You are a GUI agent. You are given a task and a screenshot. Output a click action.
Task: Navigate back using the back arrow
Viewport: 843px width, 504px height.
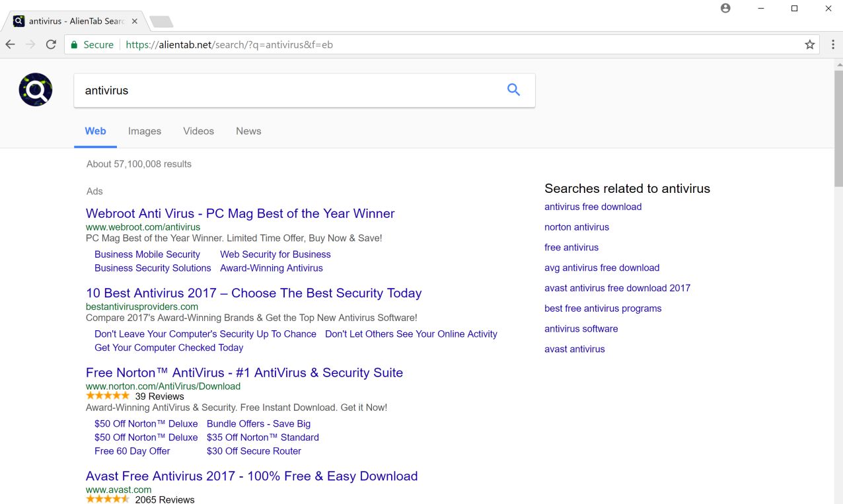(10, 44)
